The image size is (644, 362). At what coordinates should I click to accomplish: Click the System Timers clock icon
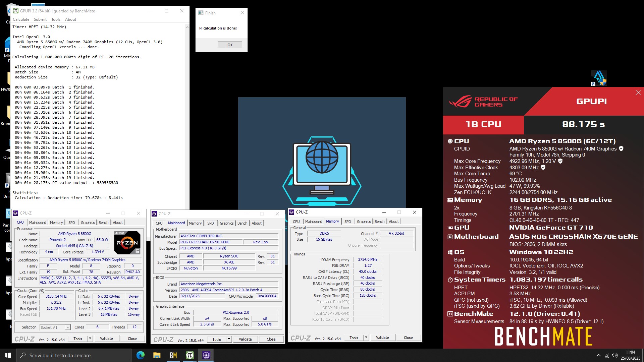point(450,280)
